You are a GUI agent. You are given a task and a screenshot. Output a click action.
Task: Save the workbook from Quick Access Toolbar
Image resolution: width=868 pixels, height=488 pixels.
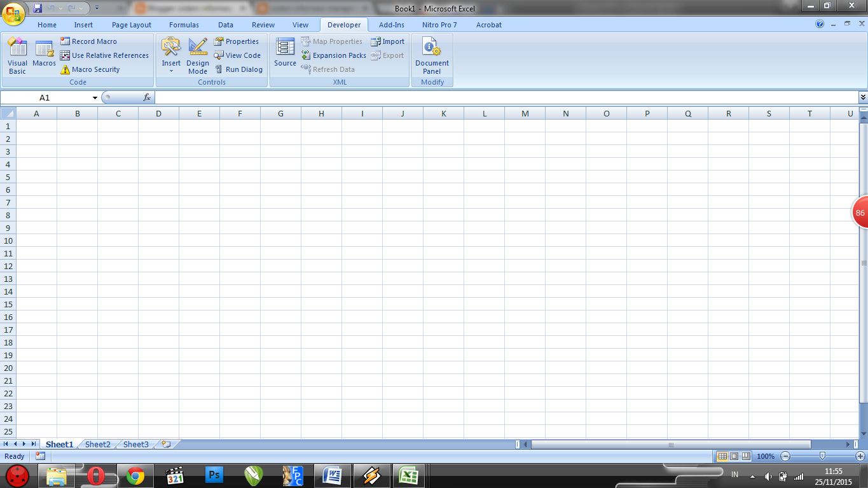[38, 8]
